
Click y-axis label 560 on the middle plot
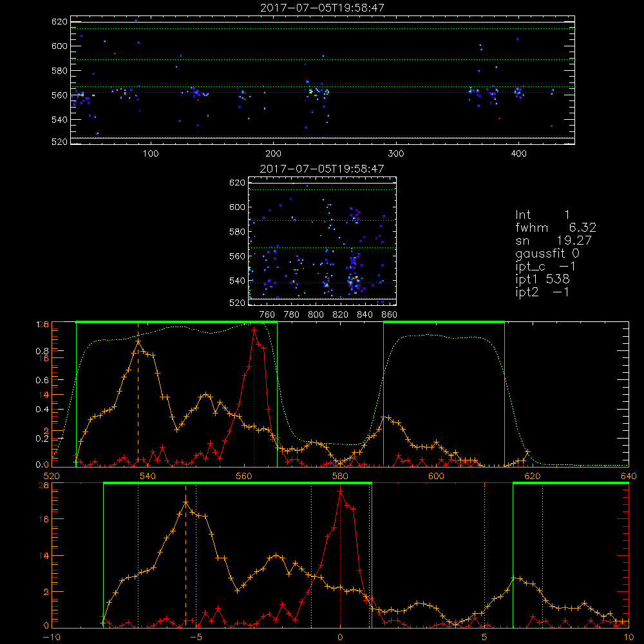pos(238,256)
